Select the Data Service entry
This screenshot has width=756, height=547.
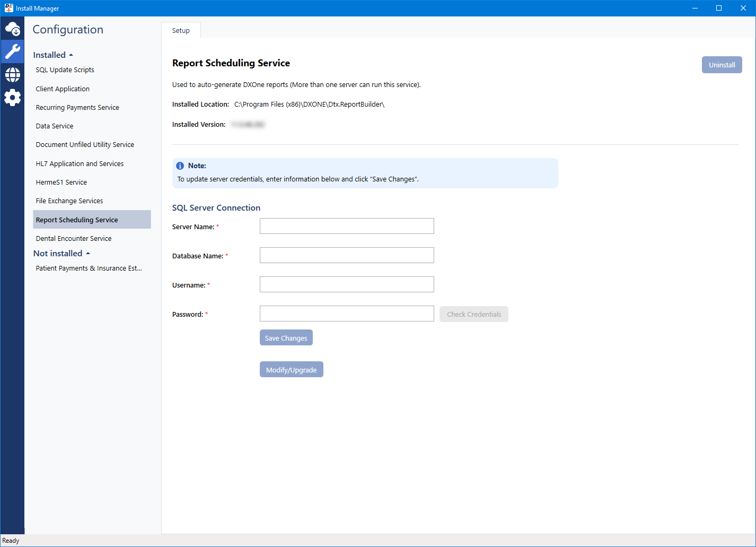click(x=54, y=126)
